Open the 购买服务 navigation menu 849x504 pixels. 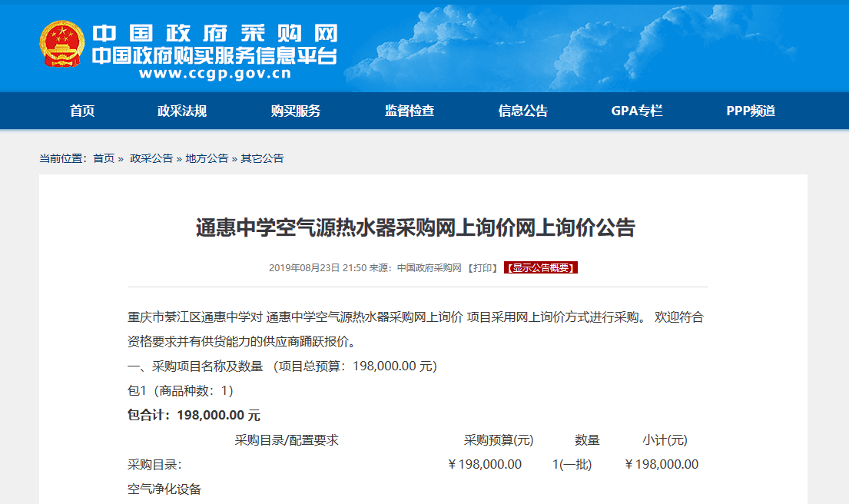coord(295,110)
